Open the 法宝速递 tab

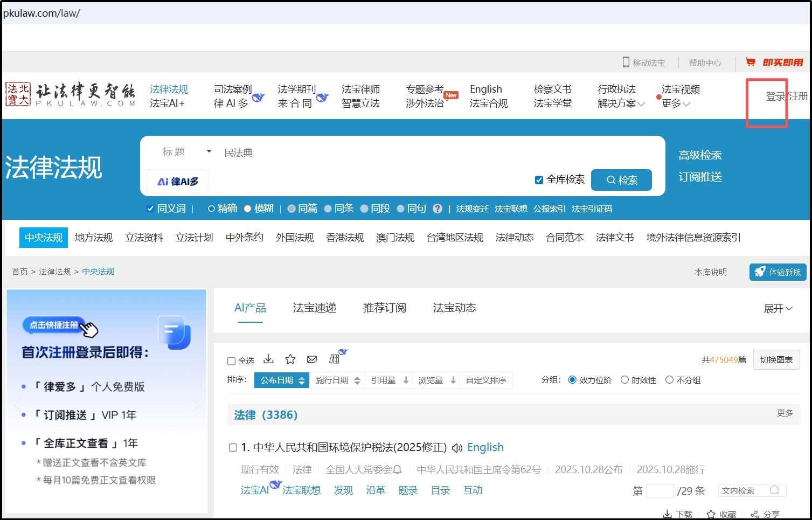314,308
